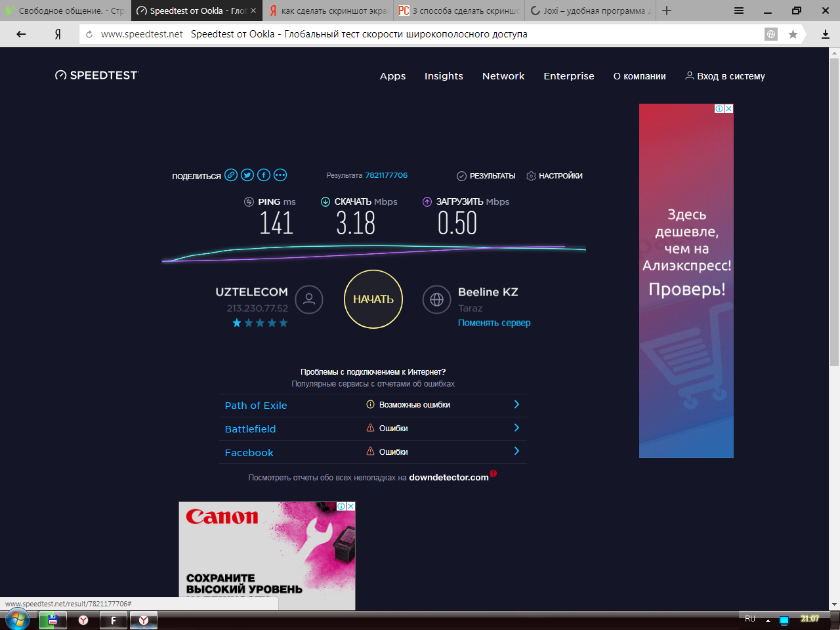
Task: Click the globe icon beside Beeline KZ
Action: (436, 300)
